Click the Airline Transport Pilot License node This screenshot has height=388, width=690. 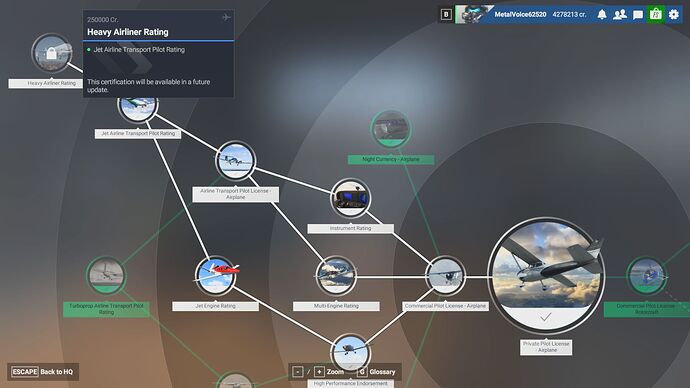pyautogui.click(x=235, y=161)
